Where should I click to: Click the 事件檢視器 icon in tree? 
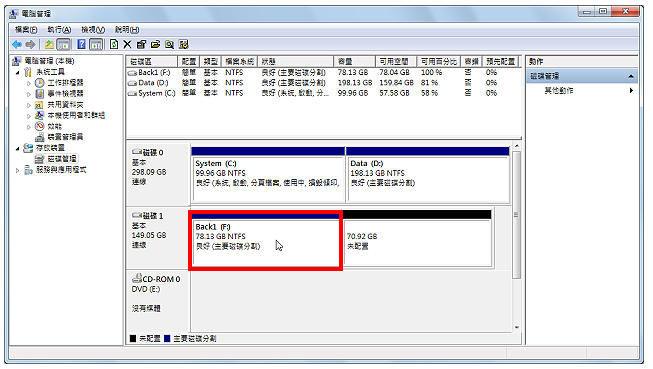40,93
